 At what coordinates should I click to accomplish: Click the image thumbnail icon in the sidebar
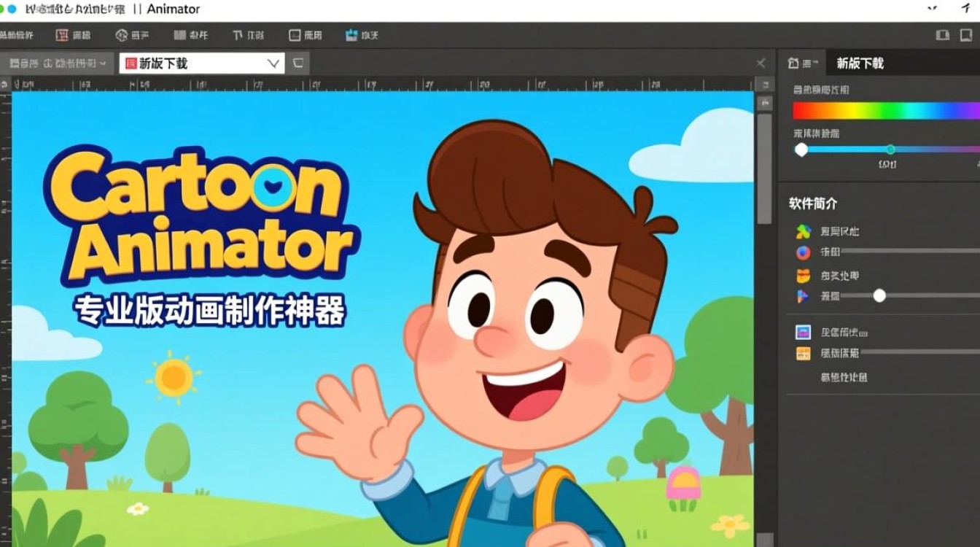pyautogui.click(x=804, y=332)
